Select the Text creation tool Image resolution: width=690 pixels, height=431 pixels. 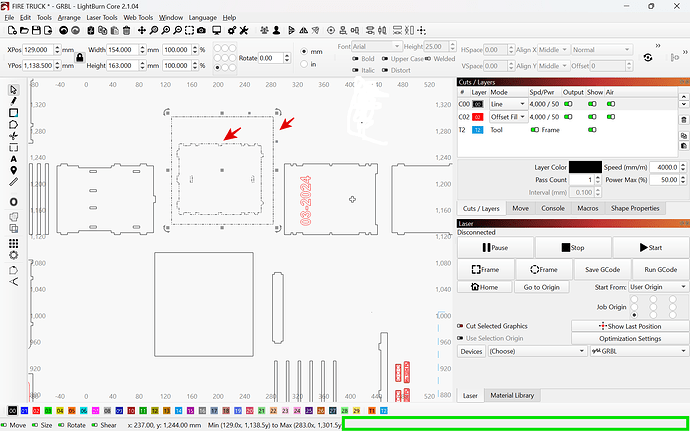pyautogui.click(x=13, y=159)
